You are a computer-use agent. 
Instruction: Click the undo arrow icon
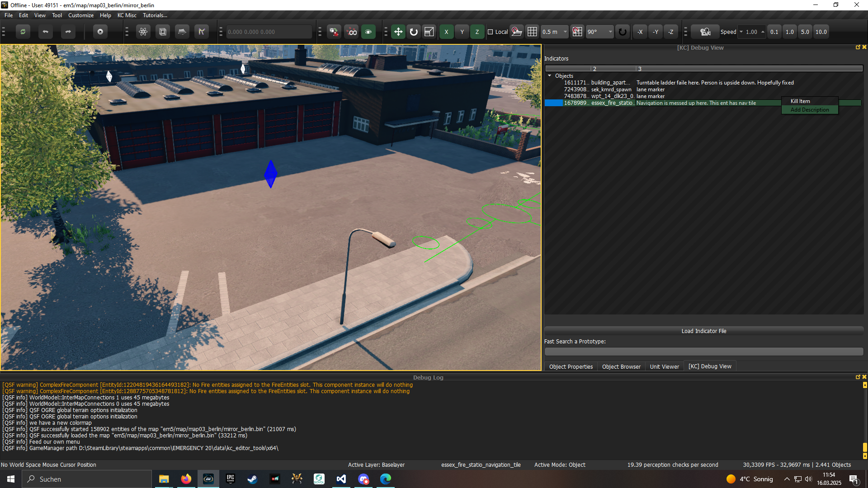[45, 32]
